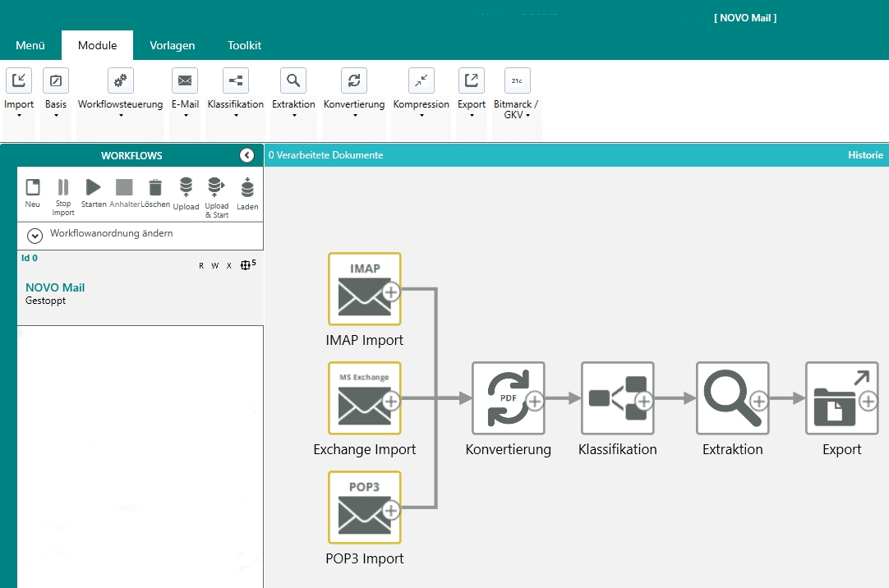889x588 pixels.
Task: Expand E-Mail dropdown arrow
Action: pyautogui.click(x=186, y=116)
